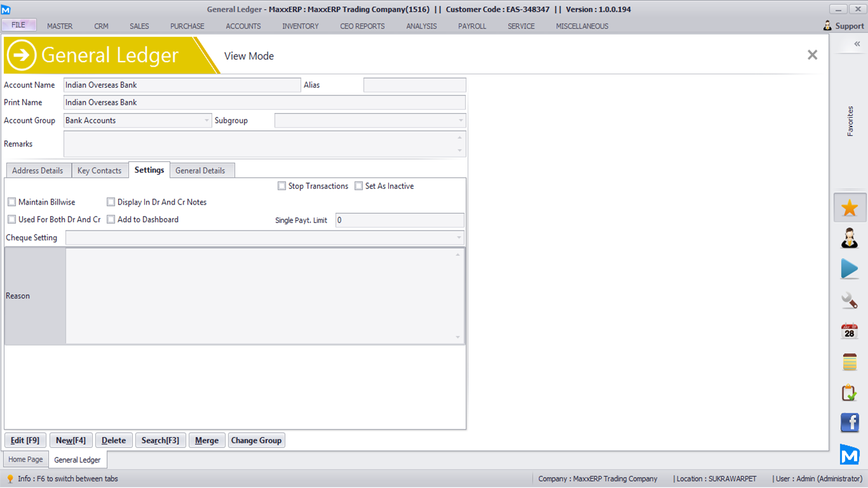Toggle the Maintain Billwise checkbox
This screenshot has width=868, height=488.
coord(12,202)
